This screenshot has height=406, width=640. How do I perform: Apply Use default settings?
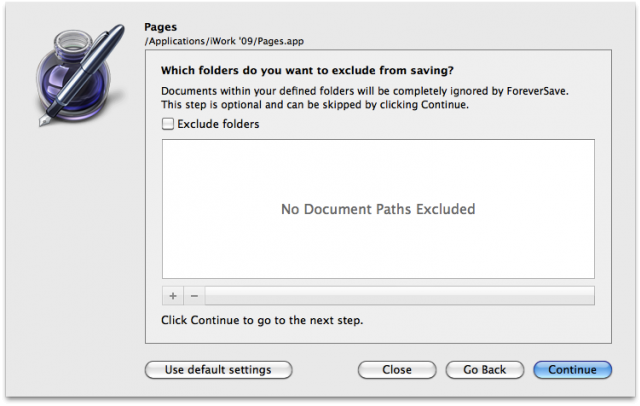pyautogui.click(x=218, y=370)
